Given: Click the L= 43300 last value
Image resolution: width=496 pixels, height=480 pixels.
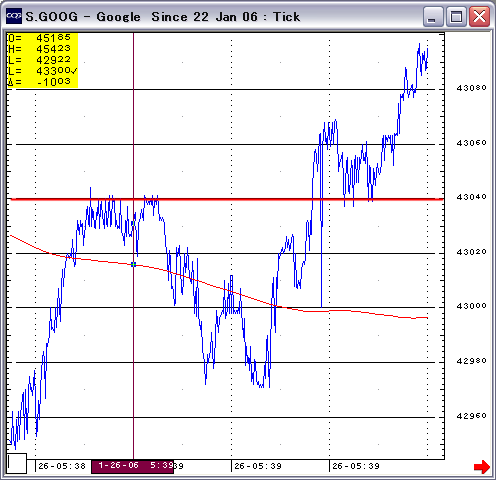Looking at the screenshot, I should [42, 71].
